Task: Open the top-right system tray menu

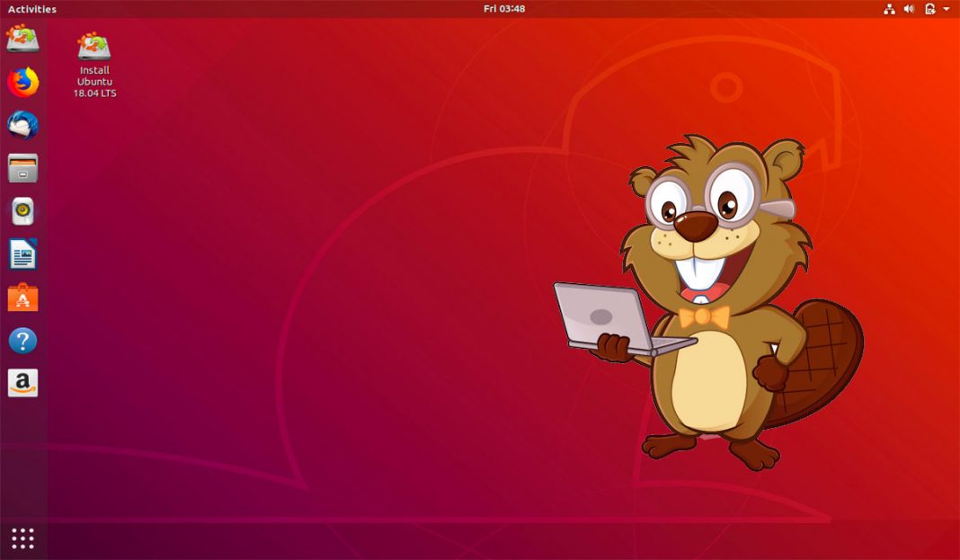Action: [x=917, y=8]
